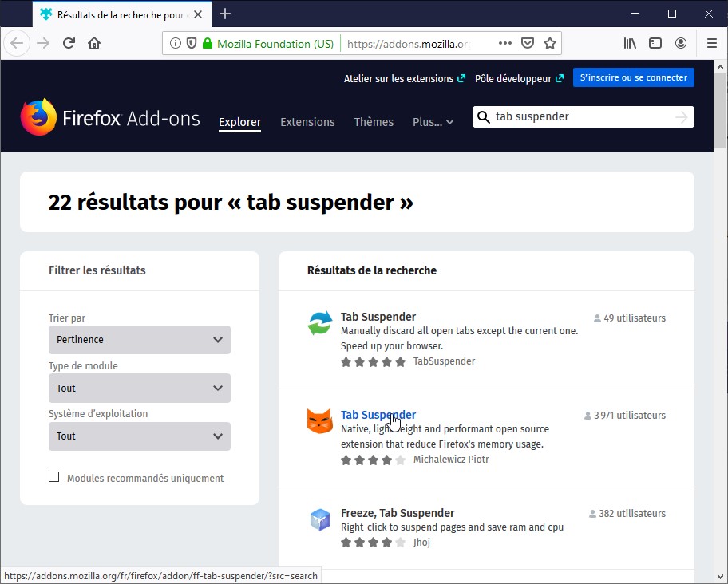Image resolution: width=728 pixels, height=584 pixels.
Task: Open the 'Freeze, Tab Suspender' result link
Action: [x=398, y=513]
